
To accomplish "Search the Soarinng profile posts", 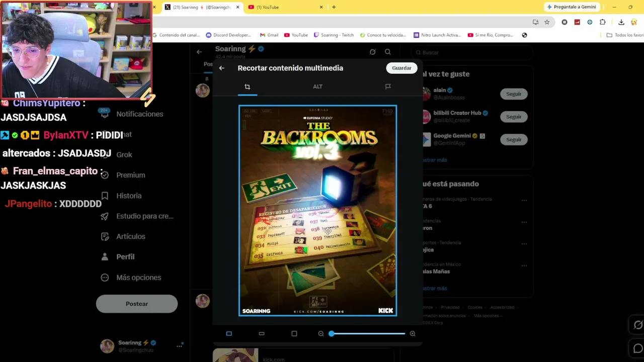I will pyautogui.click(x=388, y=52).
